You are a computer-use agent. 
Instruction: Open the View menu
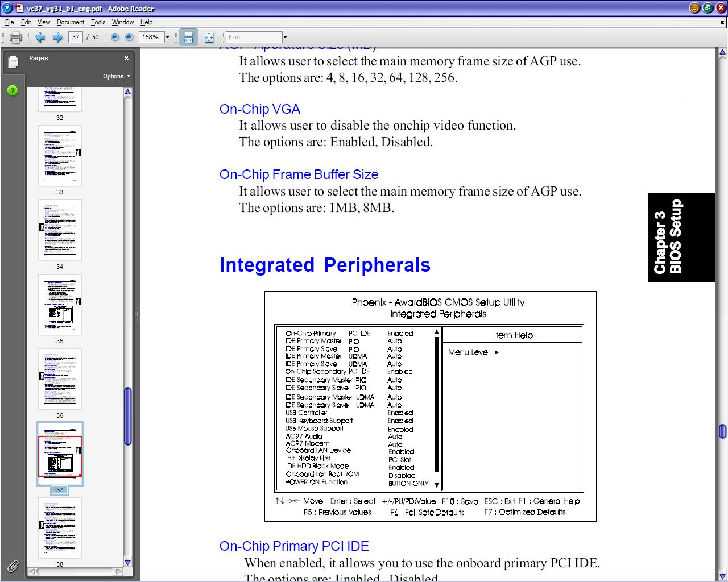pos(44,22)
